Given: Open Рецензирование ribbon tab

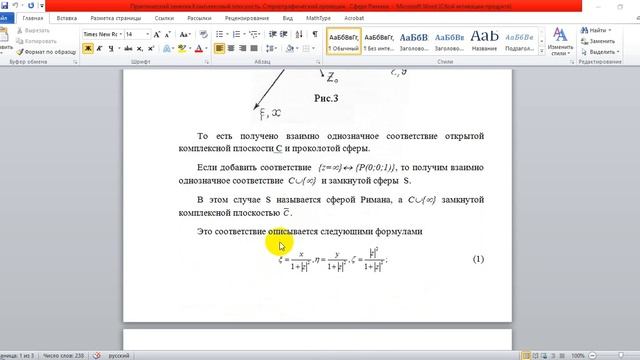Looking at the screenshot, I should pos(247,18).
